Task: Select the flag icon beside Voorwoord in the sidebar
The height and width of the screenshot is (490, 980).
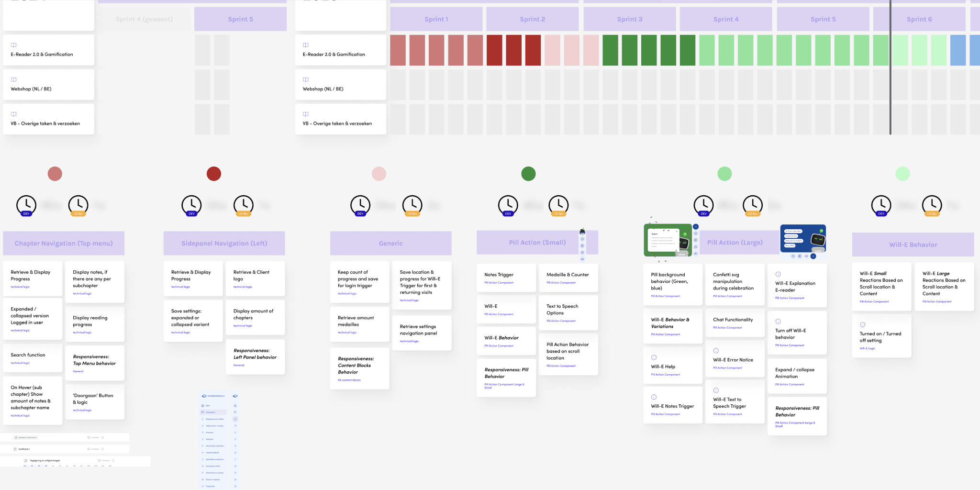Action: click(203, 412)
